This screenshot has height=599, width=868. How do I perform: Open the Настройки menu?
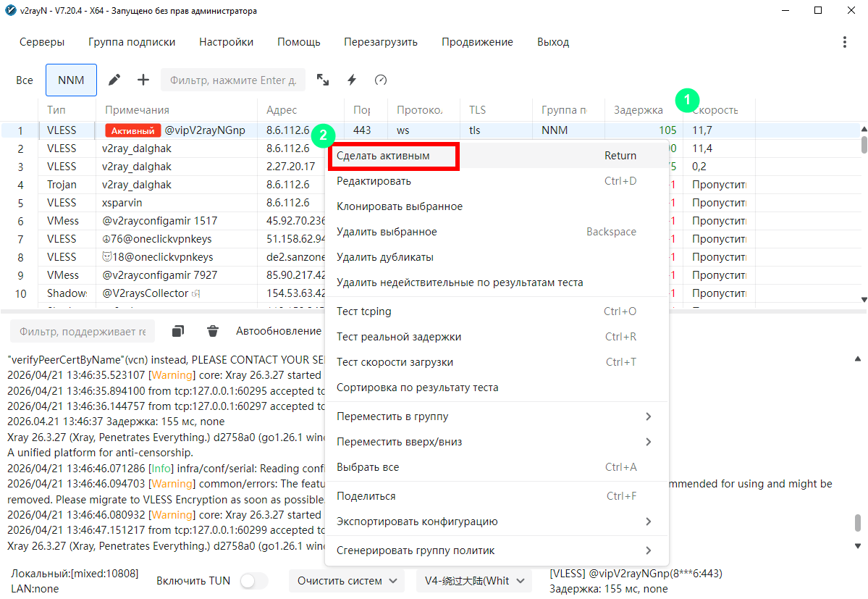[226, 42]
